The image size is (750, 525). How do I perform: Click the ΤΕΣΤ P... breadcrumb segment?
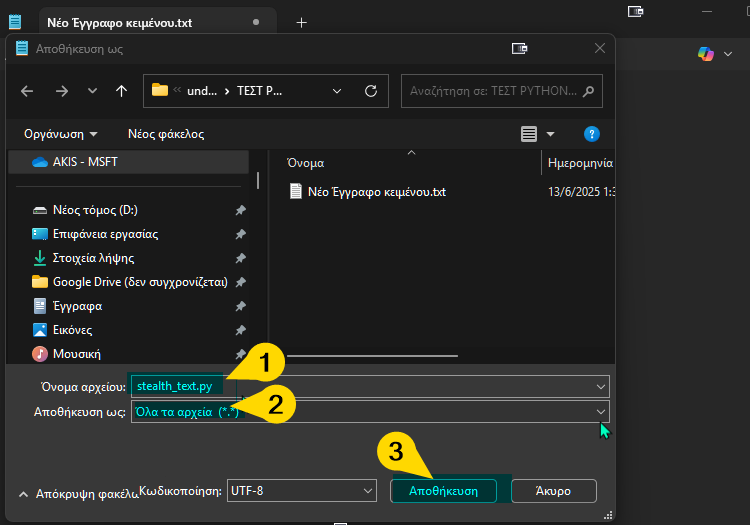[x=259, y=91]
